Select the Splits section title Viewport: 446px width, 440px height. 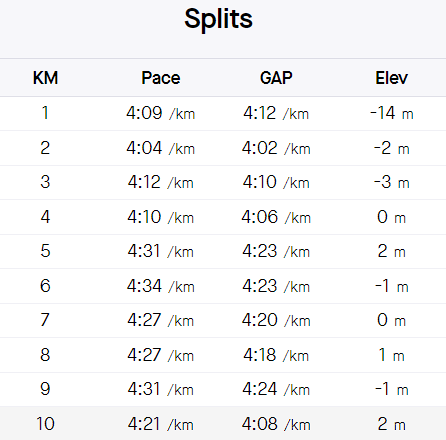(218, 19)
